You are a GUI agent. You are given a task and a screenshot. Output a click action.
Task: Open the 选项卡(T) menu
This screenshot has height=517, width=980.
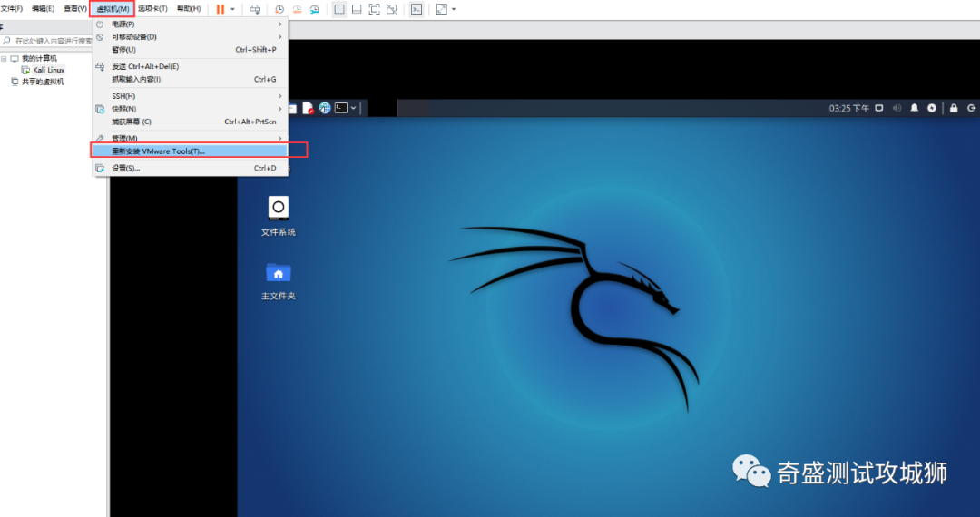tap(152, 9)
